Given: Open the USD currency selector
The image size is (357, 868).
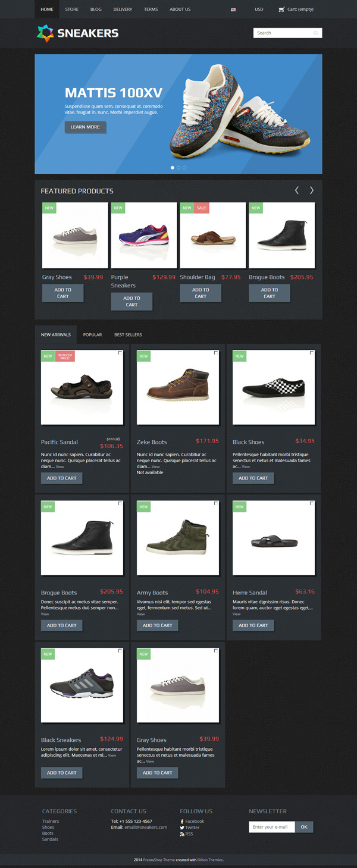Looking at the screenshot, I should tap(259, 10).
